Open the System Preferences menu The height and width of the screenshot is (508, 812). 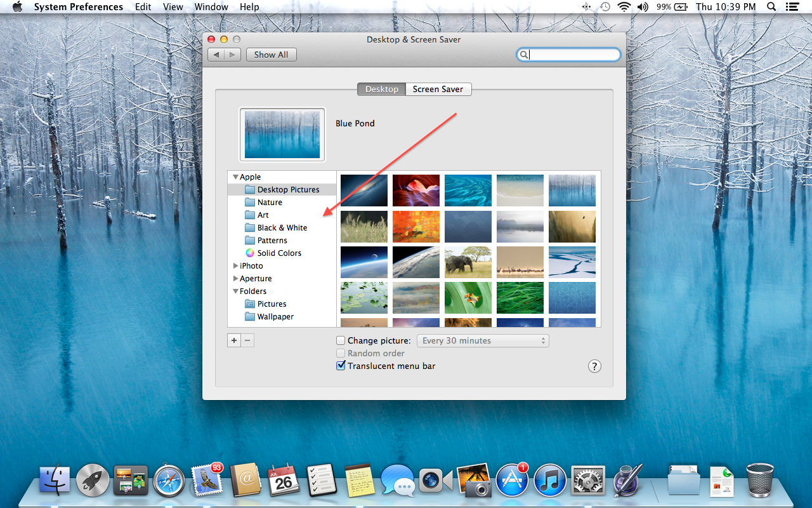pos(79,7)
